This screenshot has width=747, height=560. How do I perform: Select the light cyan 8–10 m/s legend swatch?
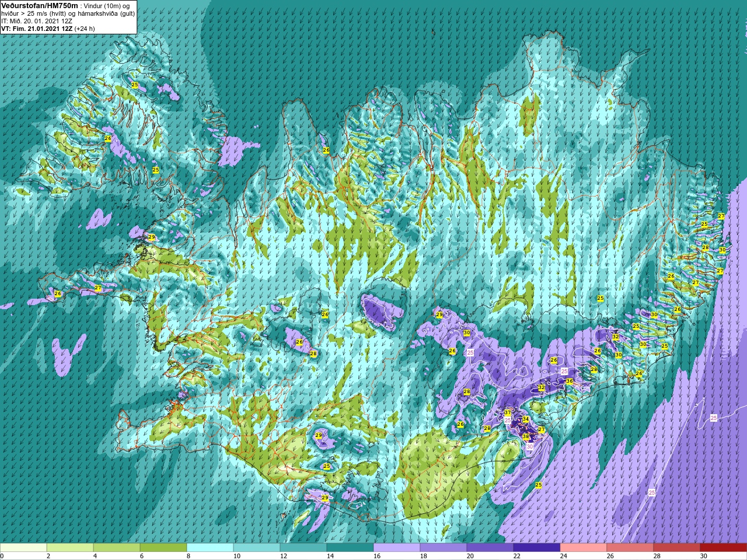[210, 548]
